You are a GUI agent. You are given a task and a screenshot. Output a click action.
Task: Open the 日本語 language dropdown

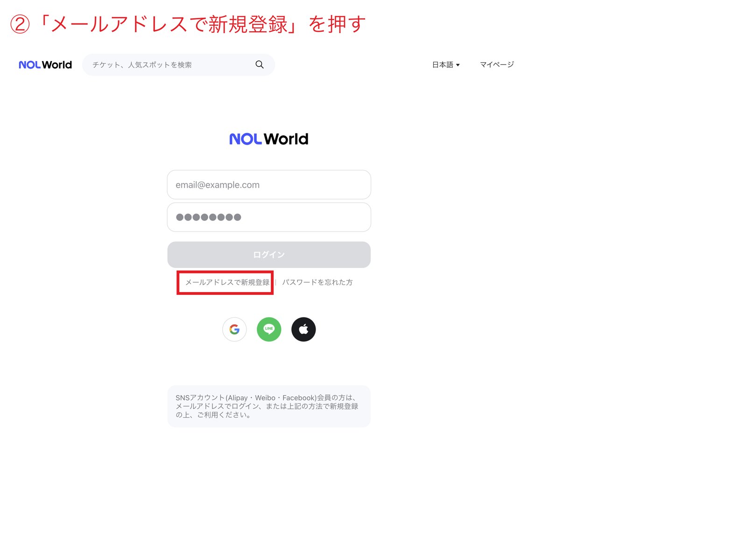pyautogui.click(x=446, y=64)
